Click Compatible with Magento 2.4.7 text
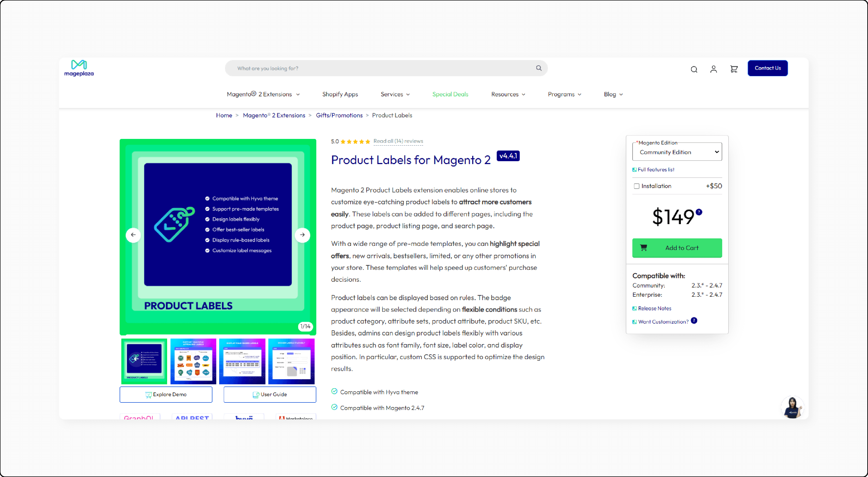The width and height of the screenshot is (868, 477). [x=382, y=408]
